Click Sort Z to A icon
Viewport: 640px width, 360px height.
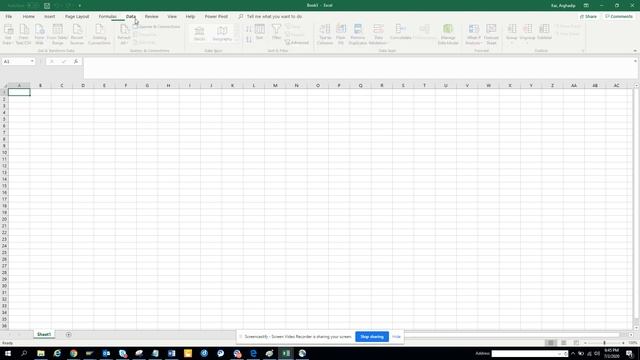[249, 40]
